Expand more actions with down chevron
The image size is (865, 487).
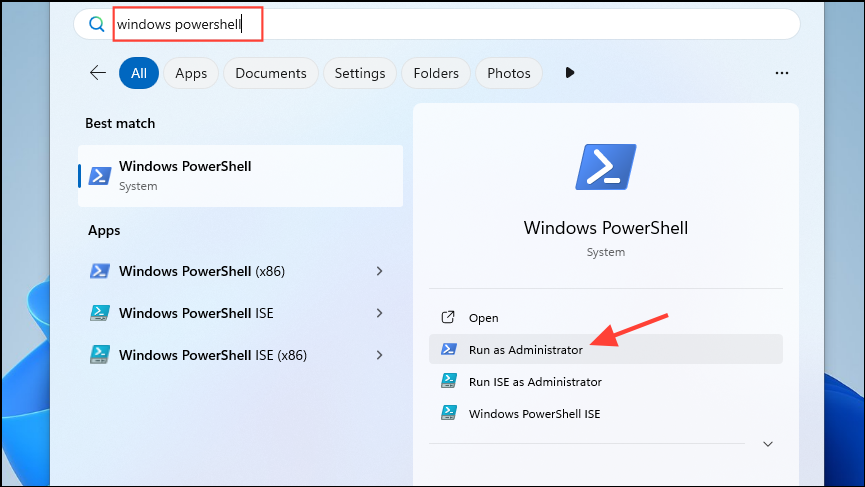point(768,444)
